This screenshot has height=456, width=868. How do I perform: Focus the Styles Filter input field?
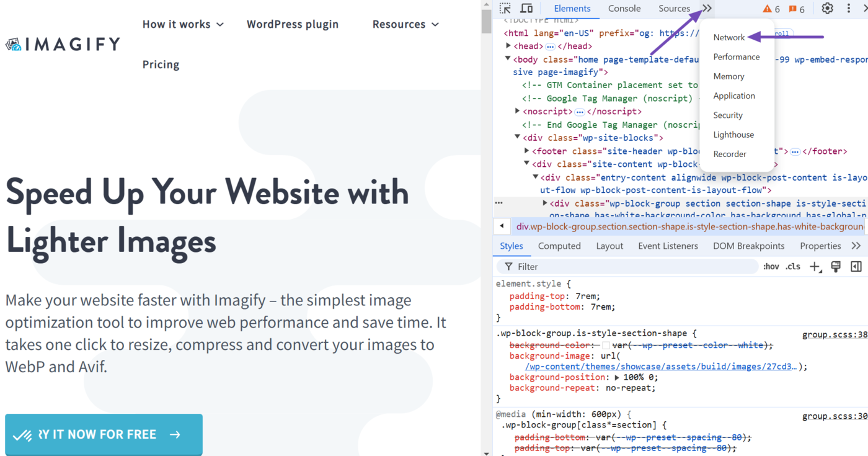tap(627, 267)
